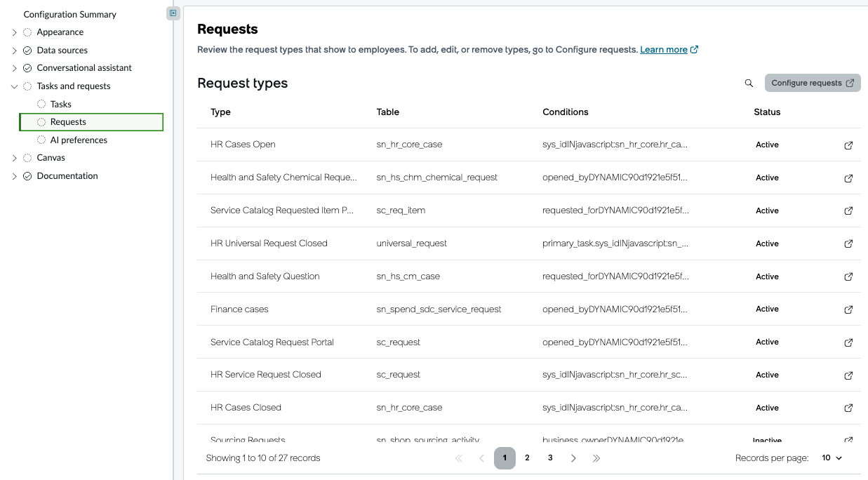Screen dimensions: 868x480
Task: Click Showing 1 to 10 of 27 records
Action: [263, 458]
